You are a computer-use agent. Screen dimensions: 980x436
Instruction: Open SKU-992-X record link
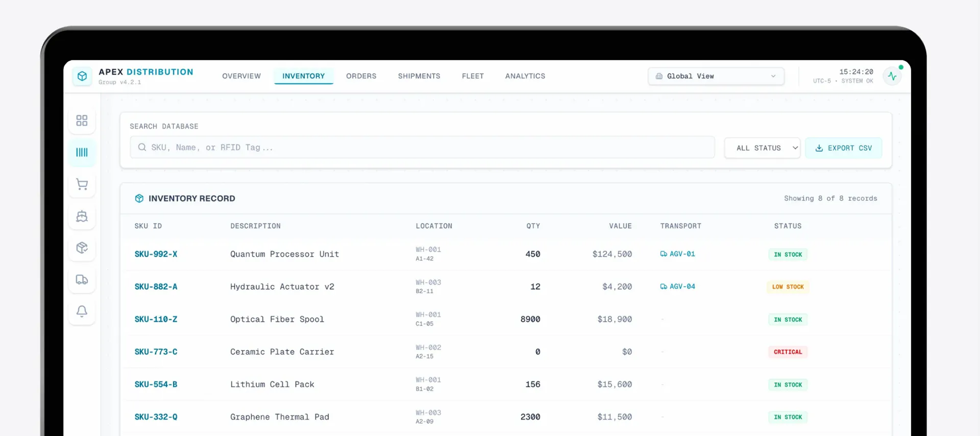point(156,254)
